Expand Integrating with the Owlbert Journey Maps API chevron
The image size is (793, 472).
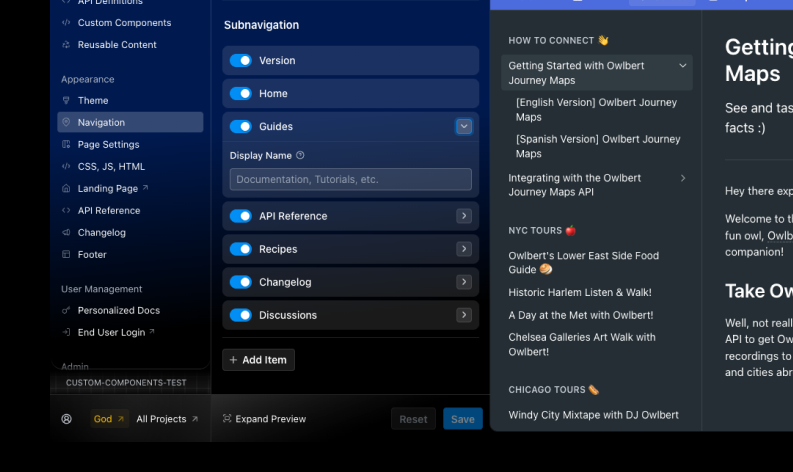[683, 178]
